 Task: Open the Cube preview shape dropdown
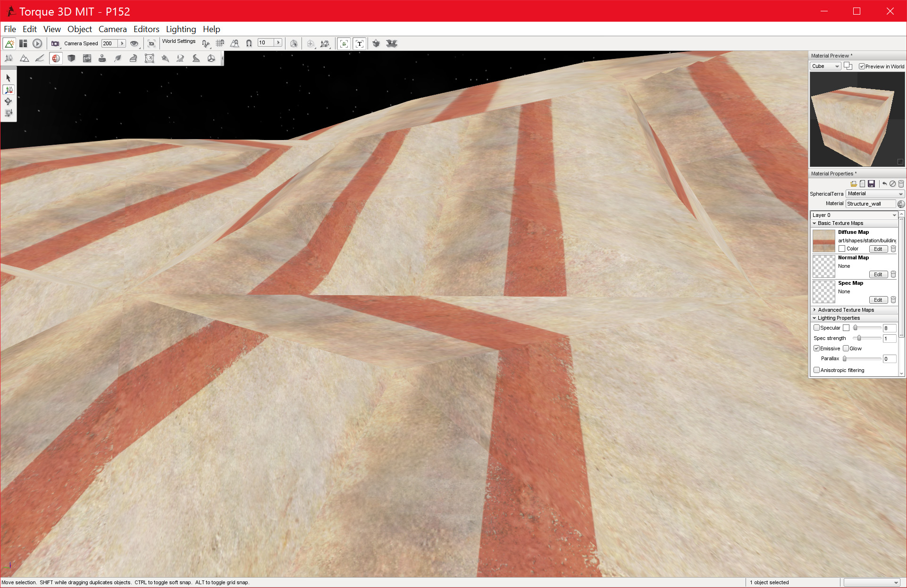point(825,66)
